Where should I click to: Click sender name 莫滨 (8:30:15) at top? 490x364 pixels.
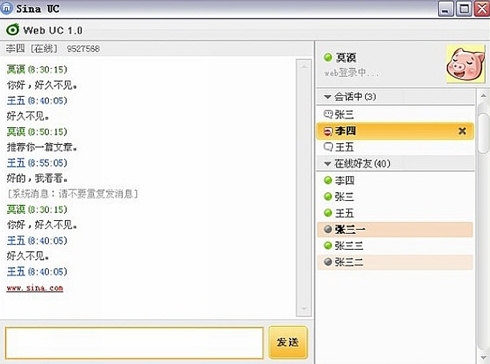(x=37, y=69)
